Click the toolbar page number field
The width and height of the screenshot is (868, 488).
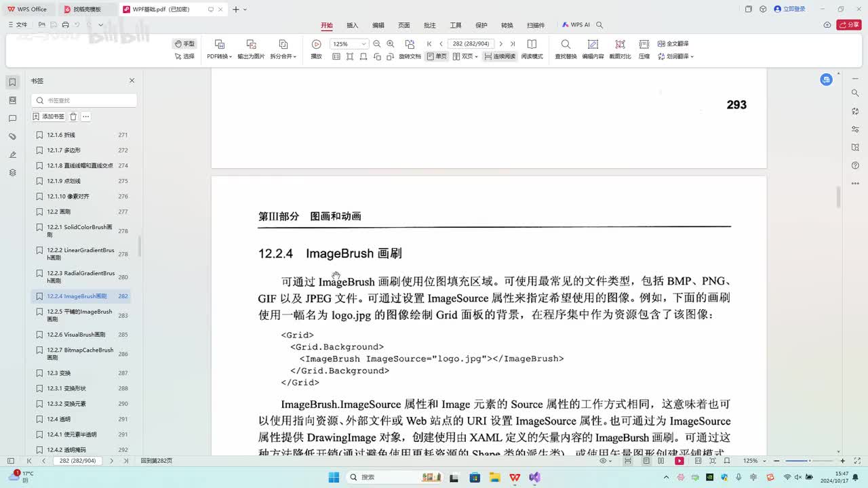471,44
